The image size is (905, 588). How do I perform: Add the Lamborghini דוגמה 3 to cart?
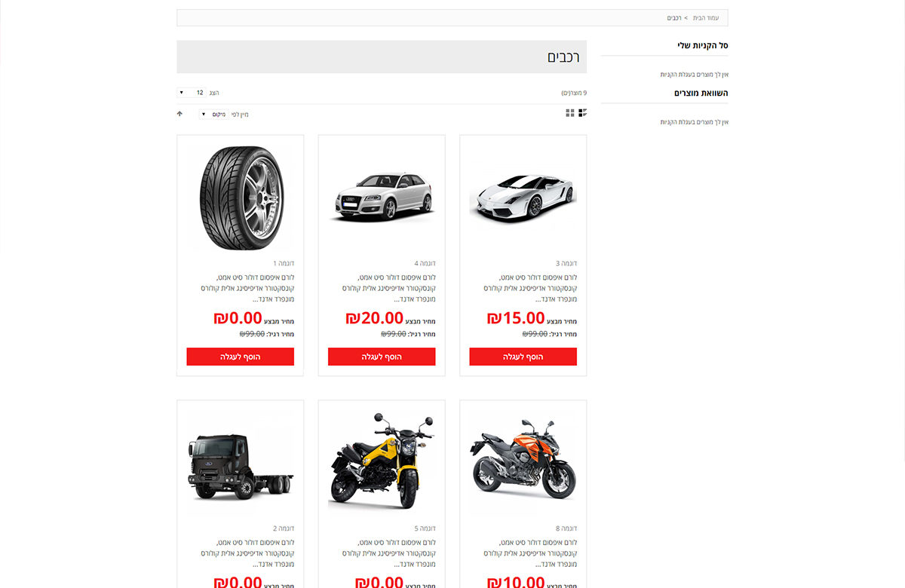(523, 357)
